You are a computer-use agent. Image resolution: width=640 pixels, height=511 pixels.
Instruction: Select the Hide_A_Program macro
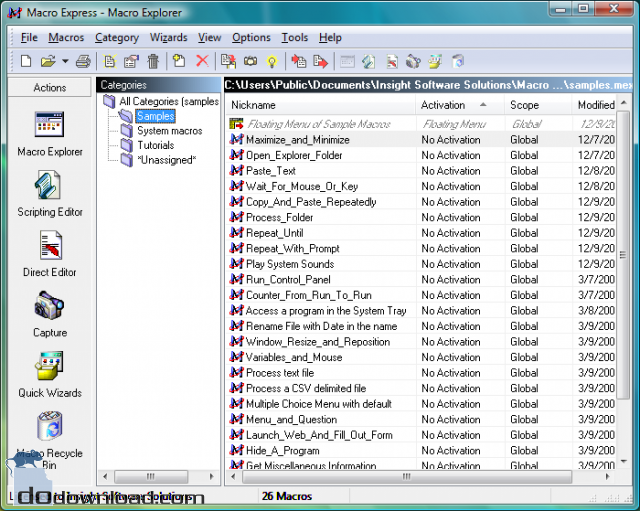click(x=421, y=451)
